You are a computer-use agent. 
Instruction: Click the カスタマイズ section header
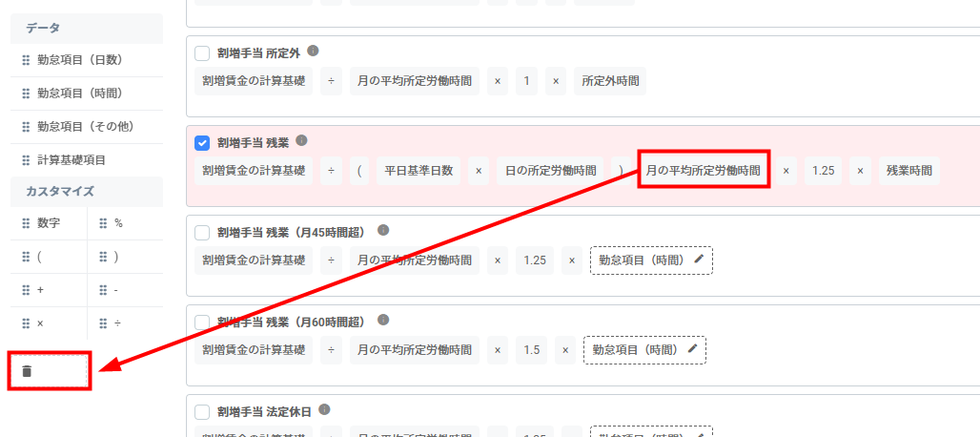87,191
